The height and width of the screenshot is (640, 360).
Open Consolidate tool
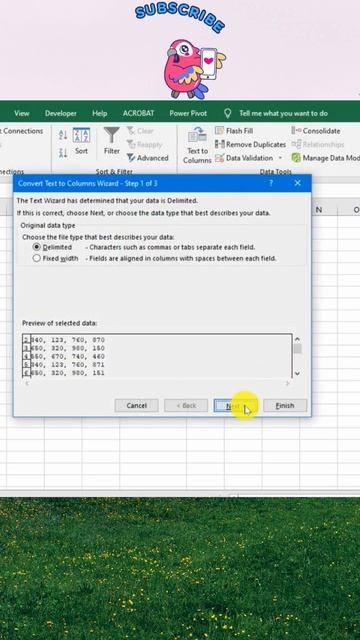pyautogui.click(x=316, y=131)
